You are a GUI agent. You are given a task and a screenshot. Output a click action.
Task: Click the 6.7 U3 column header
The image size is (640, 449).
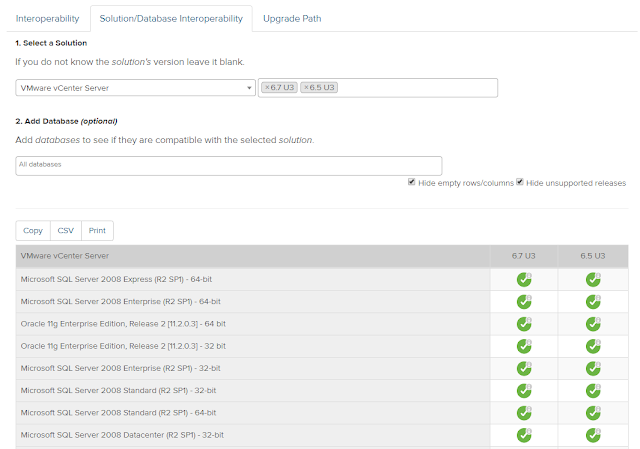tap(524, 256)
